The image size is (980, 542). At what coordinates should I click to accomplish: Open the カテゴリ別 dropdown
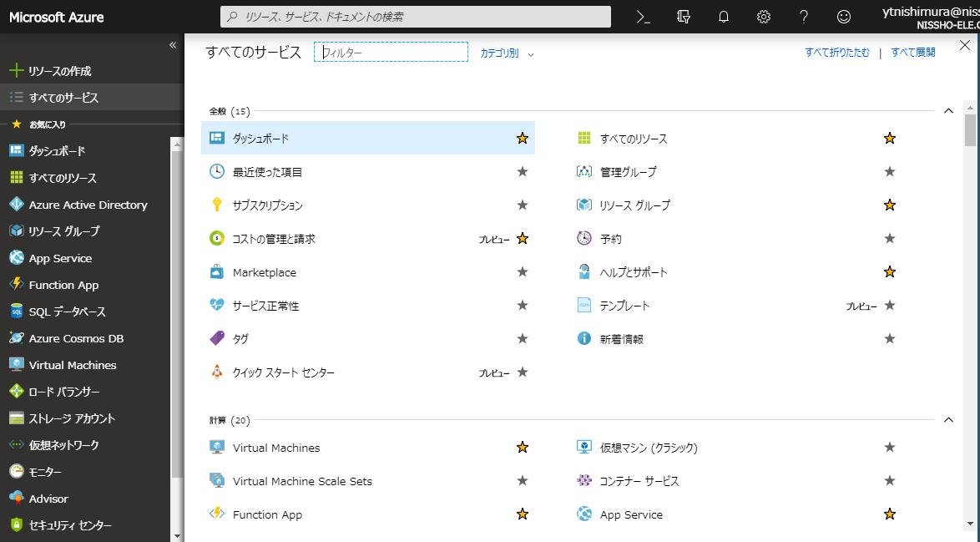coord(506,53)
